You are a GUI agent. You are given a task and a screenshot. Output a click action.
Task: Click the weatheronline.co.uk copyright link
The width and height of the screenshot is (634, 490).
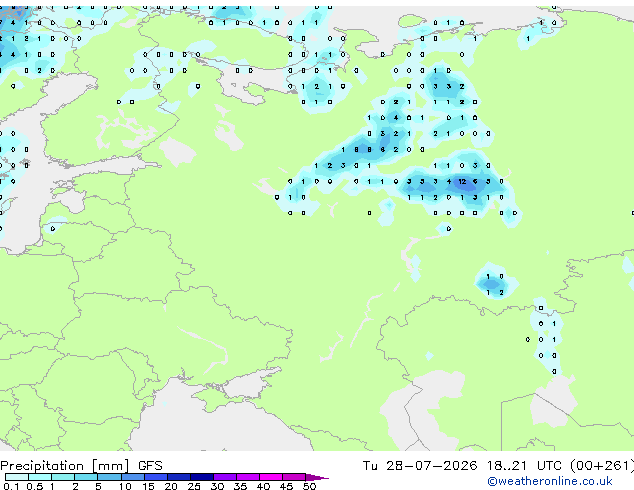pos(550,481)
